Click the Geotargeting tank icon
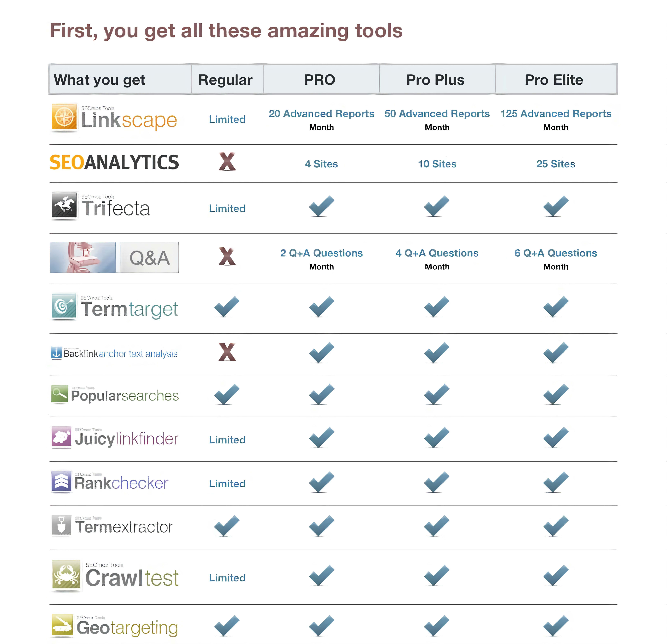The image size is (667, 644). point(62,625)
